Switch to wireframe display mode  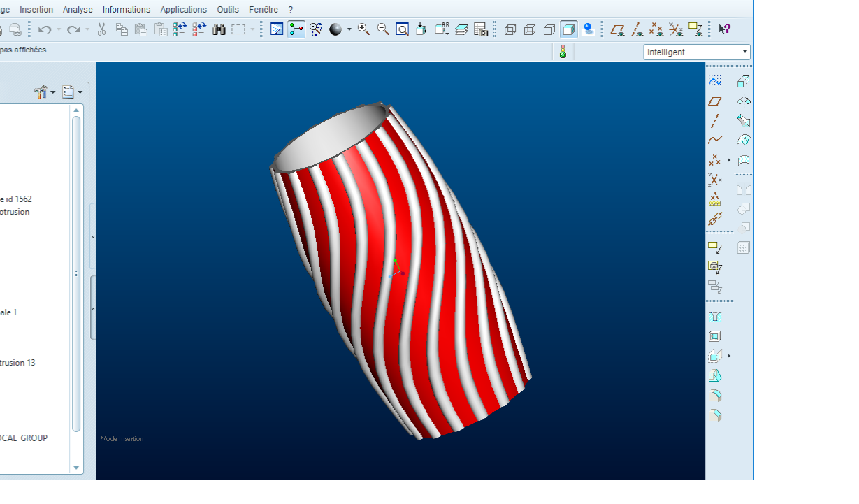click(510, 29)
